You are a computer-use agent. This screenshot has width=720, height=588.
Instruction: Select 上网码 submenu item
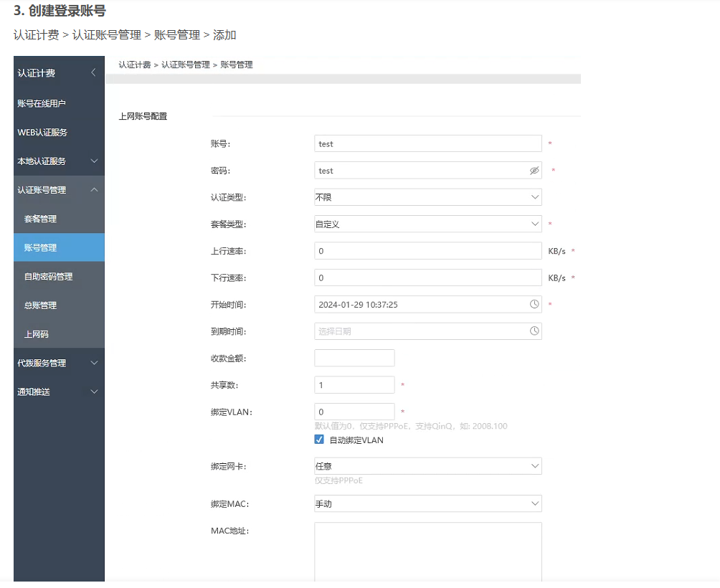[60, 334]
